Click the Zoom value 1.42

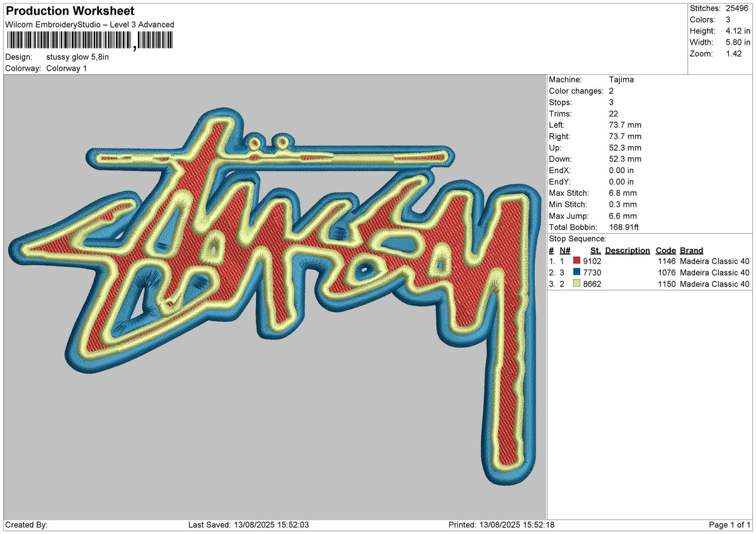(x=735, y=54)
